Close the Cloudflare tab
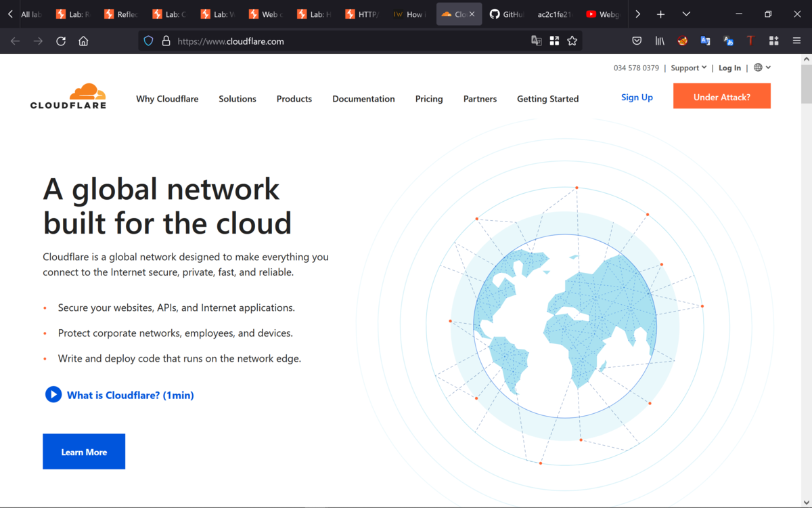Image resolution: width=812 pixels, height=508 pixels. [472, 14]
